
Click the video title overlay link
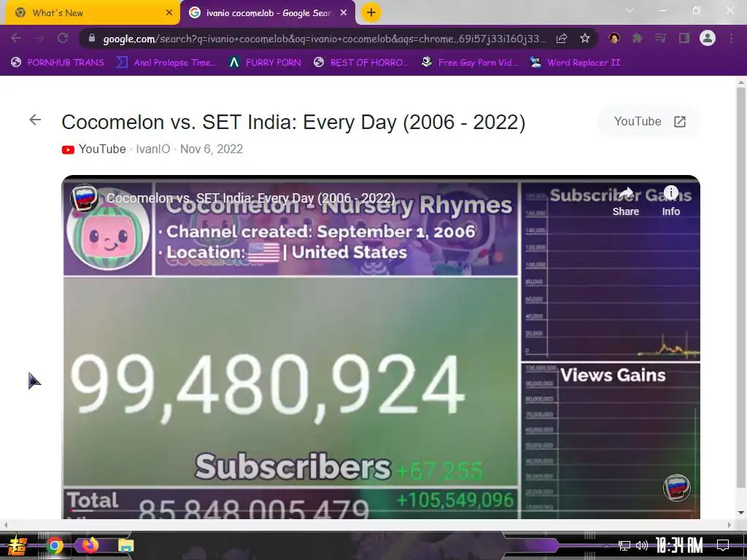251,198
